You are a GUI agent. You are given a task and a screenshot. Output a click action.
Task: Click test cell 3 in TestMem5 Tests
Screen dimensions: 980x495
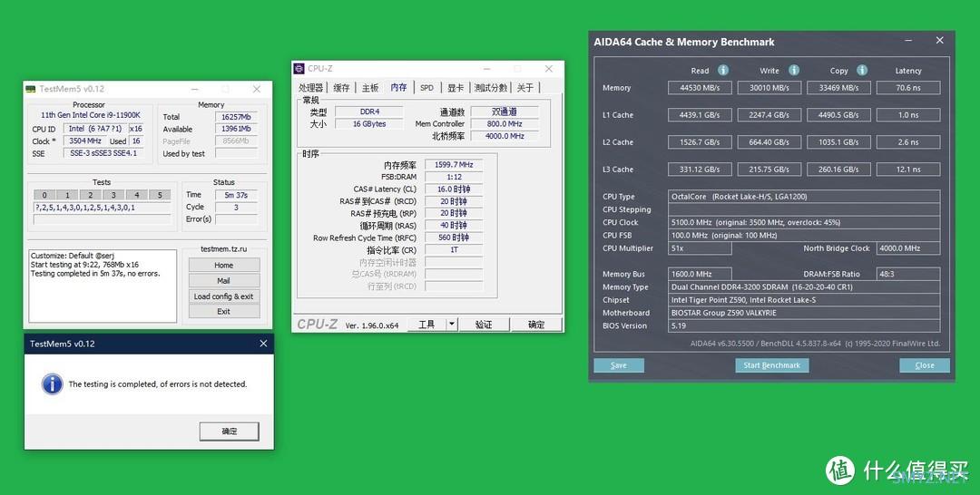click(x=113, y=195)
